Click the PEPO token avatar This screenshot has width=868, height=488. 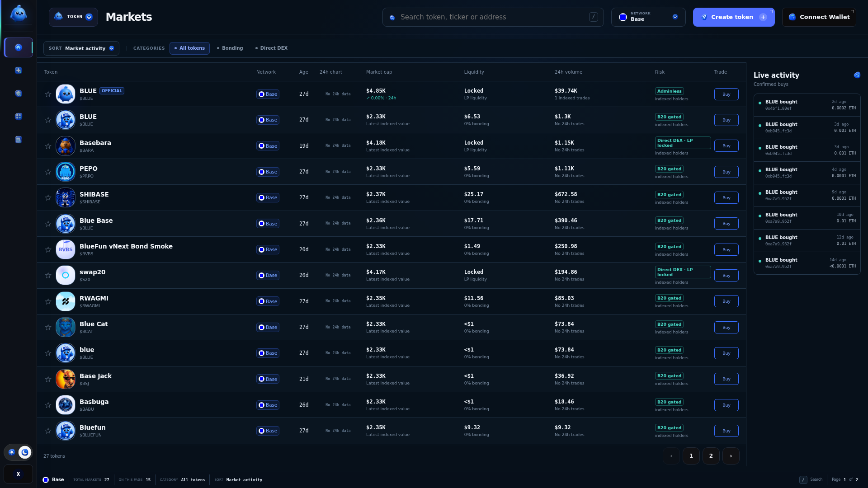point(66,172)
